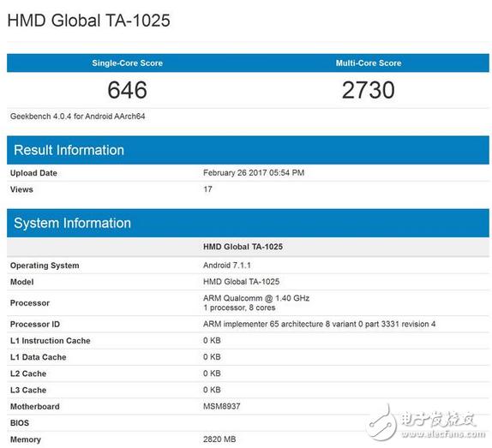Select the Single-Core Score header
Viewport: 492px width, 448px height.
click(127, 63)
